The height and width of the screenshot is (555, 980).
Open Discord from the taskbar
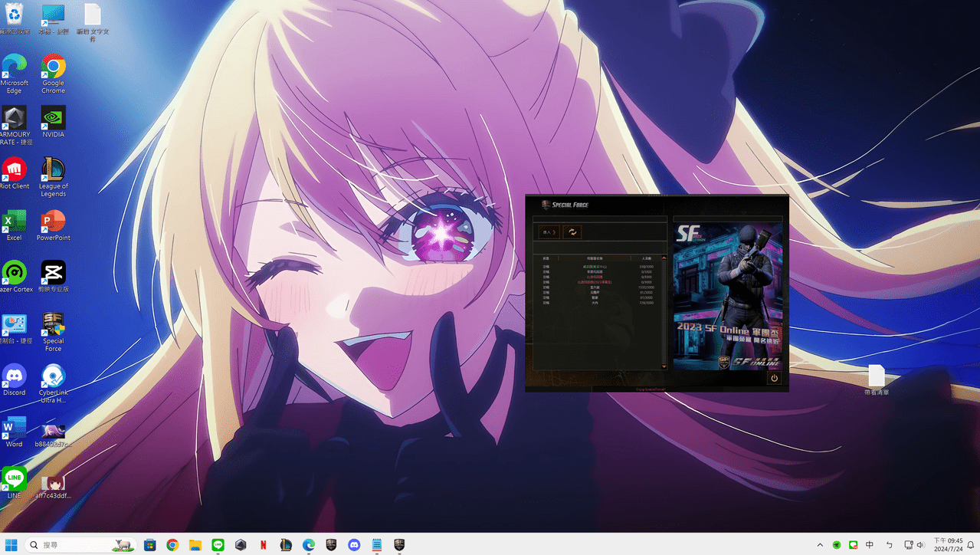[x=354, y=545]
